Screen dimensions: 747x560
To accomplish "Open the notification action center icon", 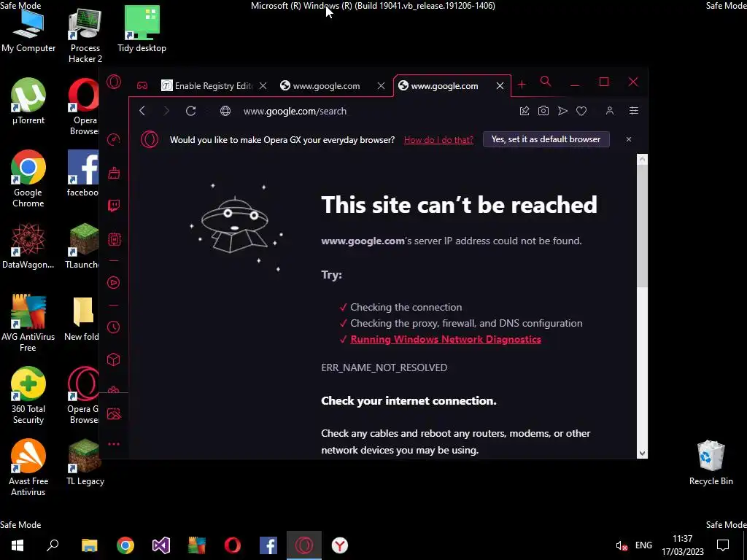I will [723, 545].
